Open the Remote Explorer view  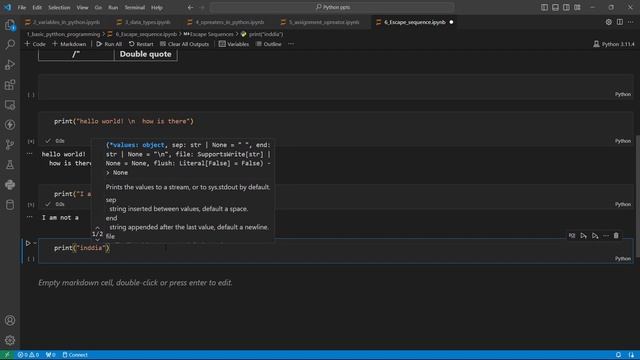tap(10, 105)
